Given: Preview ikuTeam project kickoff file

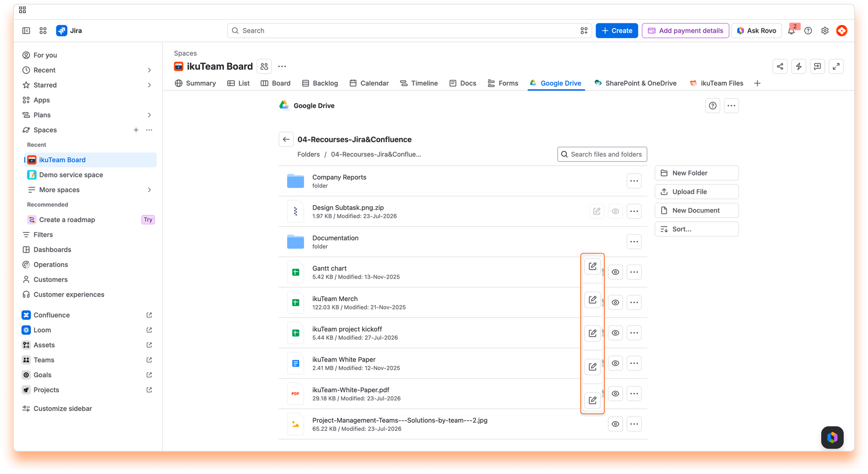Looking at the screenshot, I should [615, 333].
